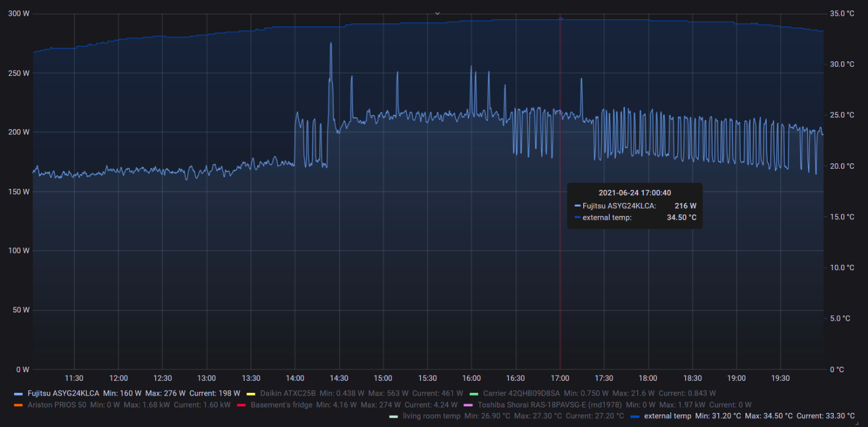Click the 300 W y-axis label
Screen dimensions: 868x427
(x=19, y=14)
